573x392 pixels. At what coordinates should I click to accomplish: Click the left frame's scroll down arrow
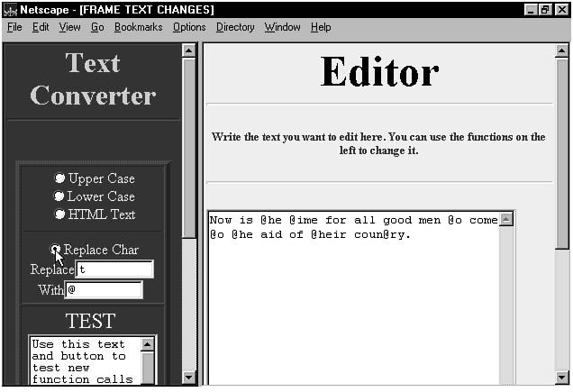tap(189, 378)
